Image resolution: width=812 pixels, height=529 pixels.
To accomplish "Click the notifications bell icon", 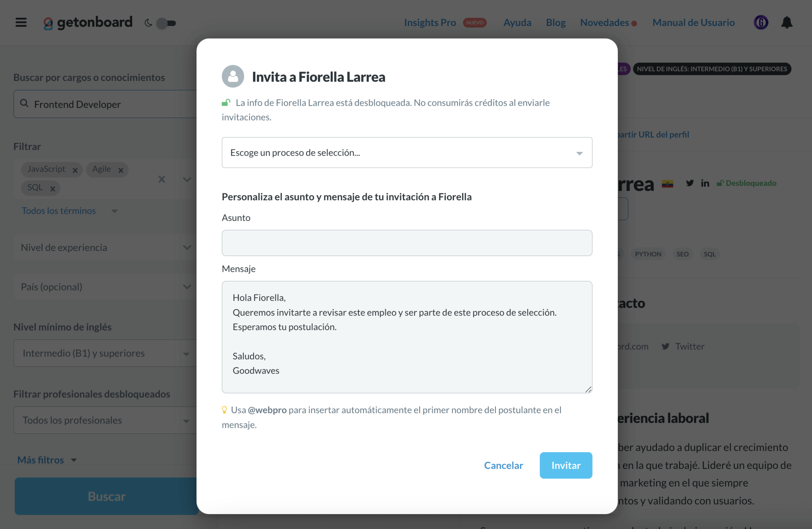I will 787,23.
